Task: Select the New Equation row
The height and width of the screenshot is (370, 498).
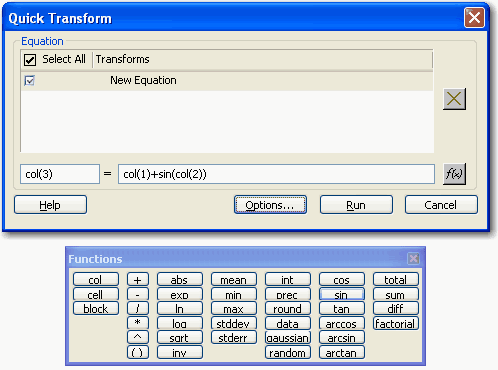Action: coord(227,81)
